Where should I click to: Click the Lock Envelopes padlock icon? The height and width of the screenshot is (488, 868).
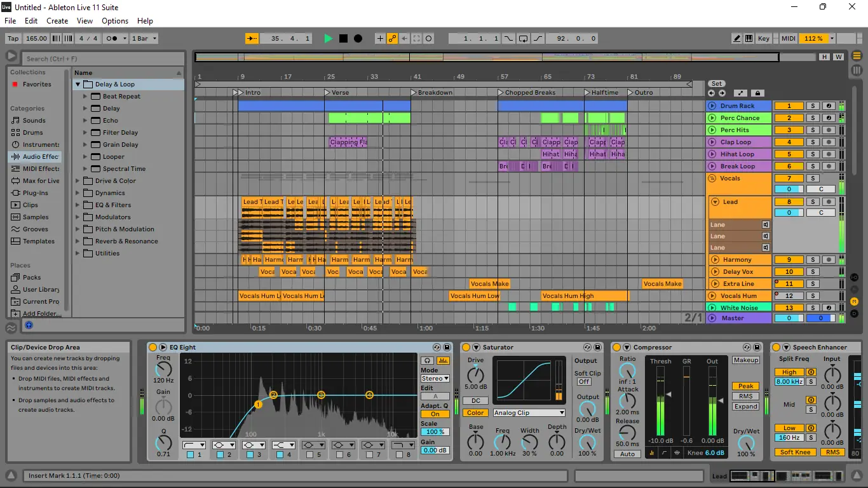[757, 93]
